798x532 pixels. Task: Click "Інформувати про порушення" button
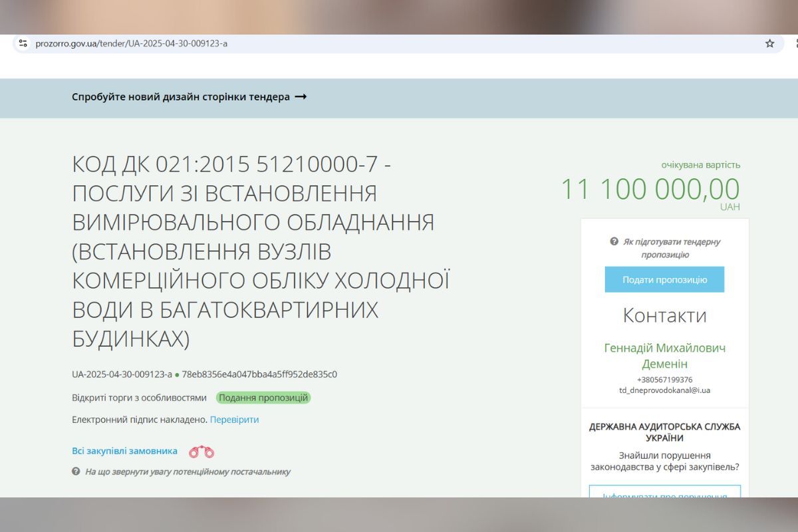tap(664, 495)
